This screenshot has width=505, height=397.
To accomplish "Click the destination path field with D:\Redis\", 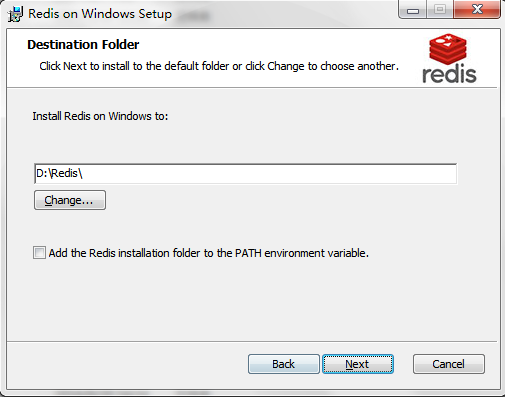I will (245, 173).
